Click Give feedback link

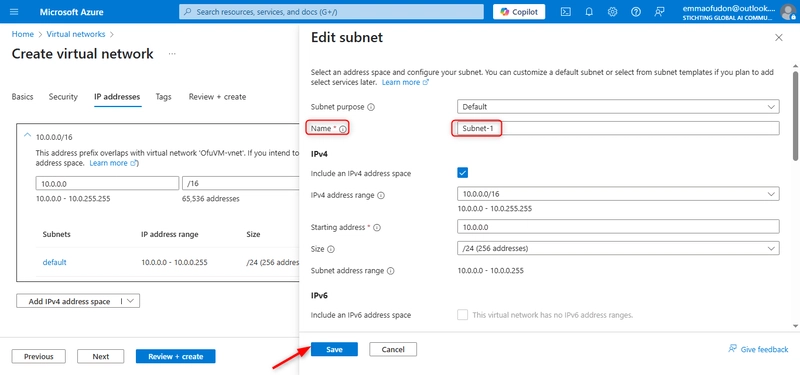point(758,349)
